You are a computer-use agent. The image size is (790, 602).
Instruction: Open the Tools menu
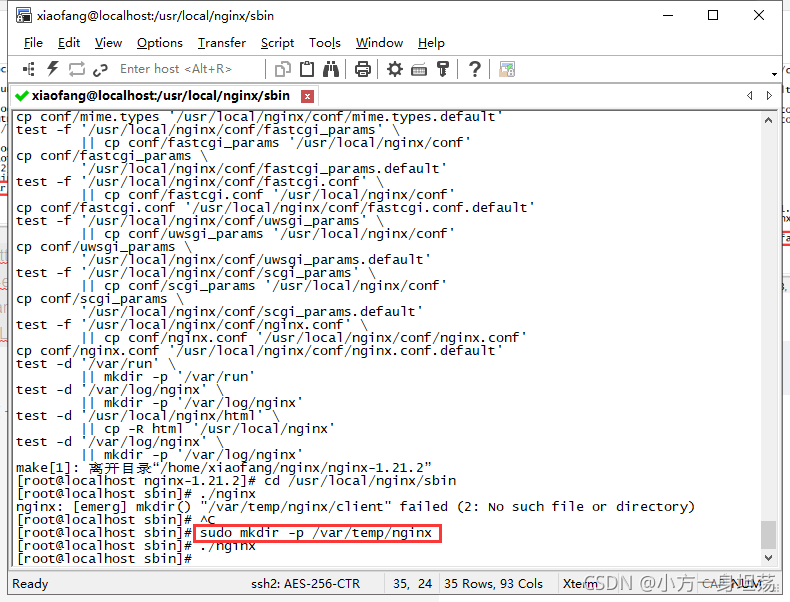[x=325, y=43]
